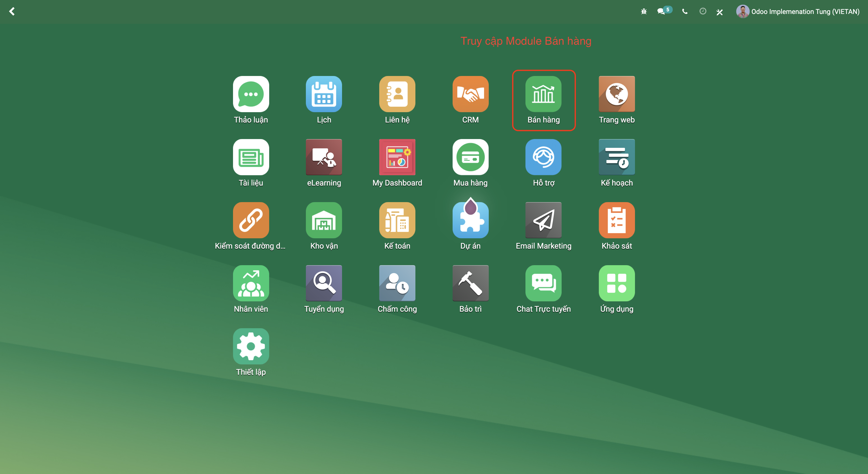Open the Bán hàng sales module
The width and height of the screenshot is (868, 474).
tap(543, 94)
